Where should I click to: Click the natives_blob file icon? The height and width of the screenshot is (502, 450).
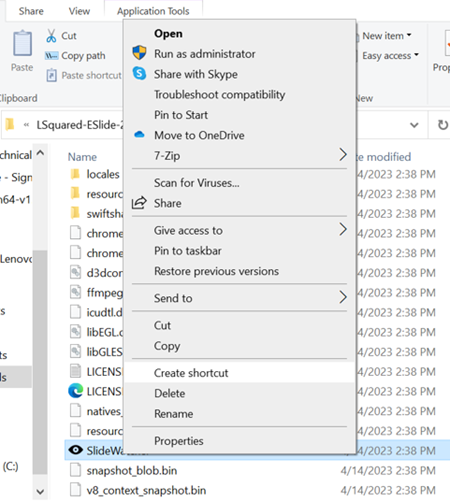pos(75,411)
